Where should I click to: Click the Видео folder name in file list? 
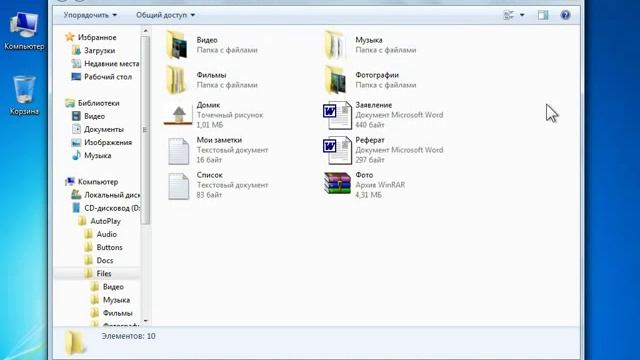[207, 40]
